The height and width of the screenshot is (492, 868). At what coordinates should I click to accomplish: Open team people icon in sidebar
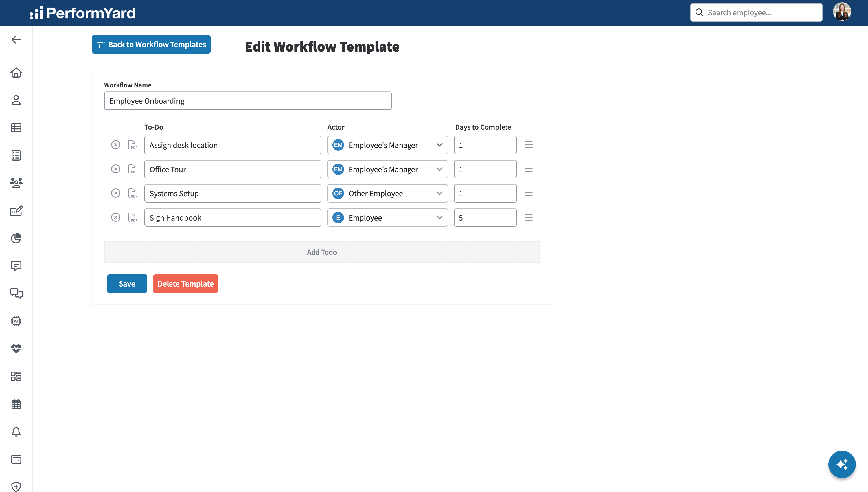click(x=16, y=183)
